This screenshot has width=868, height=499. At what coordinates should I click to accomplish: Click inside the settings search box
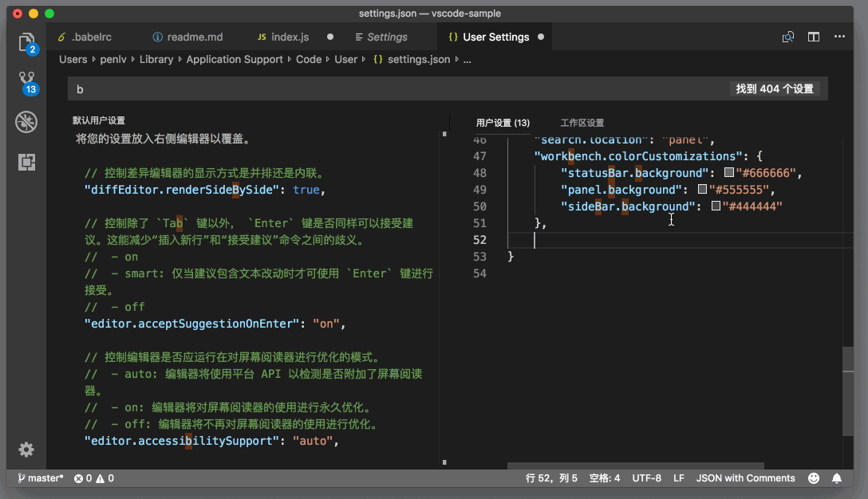[319, 88]
